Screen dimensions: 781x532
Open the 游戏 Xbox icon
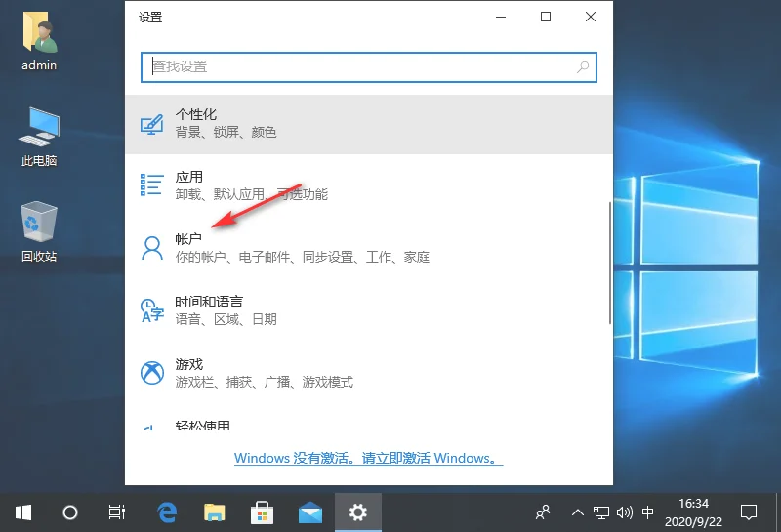152,373
